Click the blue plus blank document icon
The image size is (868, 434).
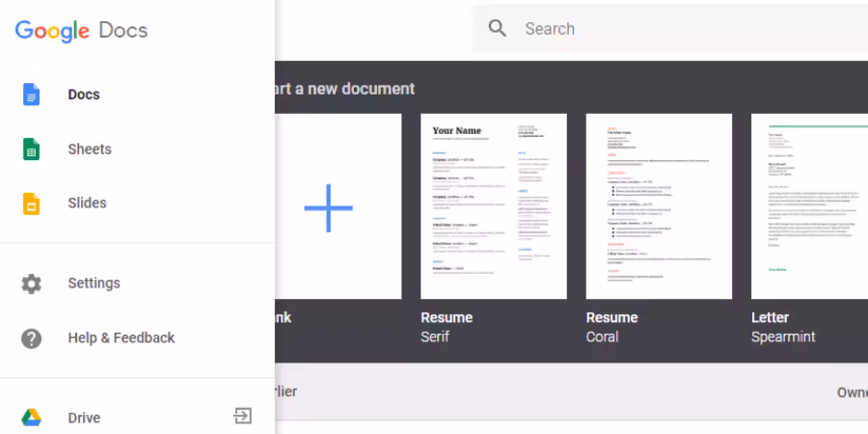[x=328, y=208]
